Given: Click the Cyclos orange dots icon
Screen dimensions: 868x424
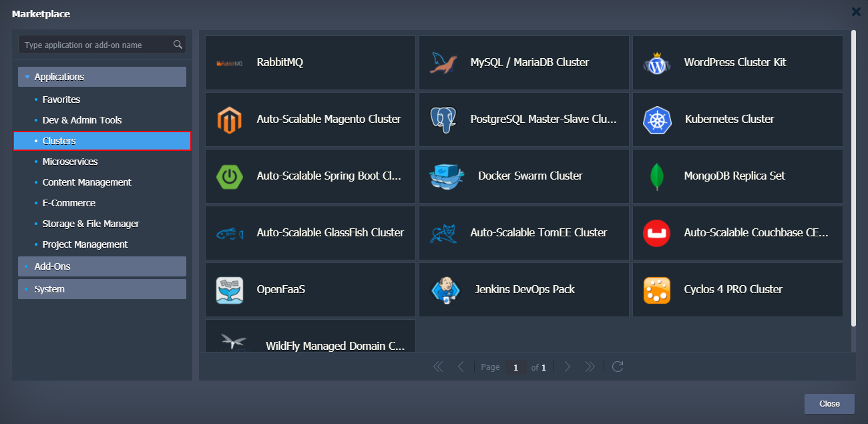Looking at the screenshot, I should (657, 290).
